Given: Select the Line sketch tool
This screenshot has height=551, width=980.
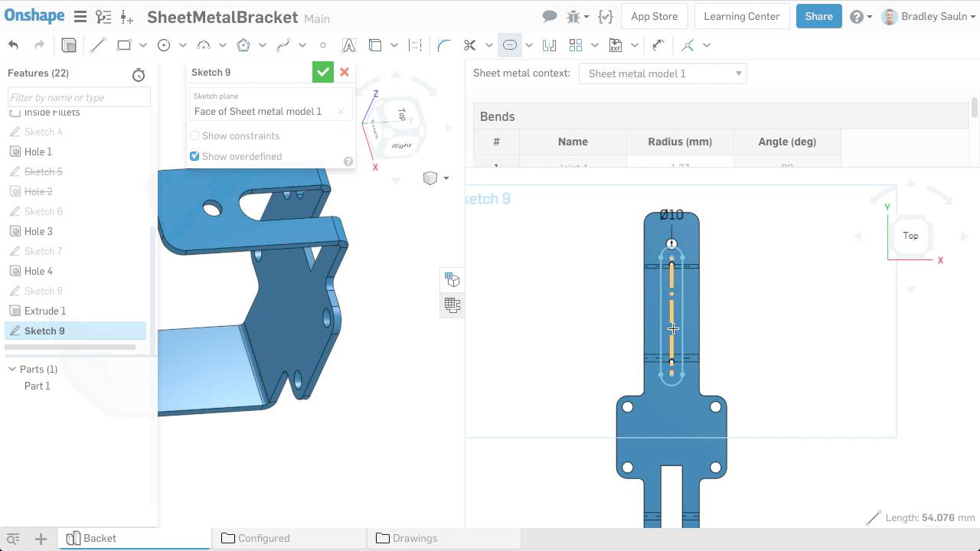Looking at the screenshot, I should [x=97, y=45].
